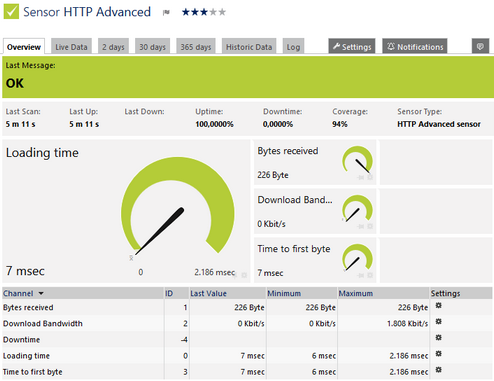This screenshot has width=494, height=381.
Task: Click Loading time channel name in table
Action: [x=26, y=356]
